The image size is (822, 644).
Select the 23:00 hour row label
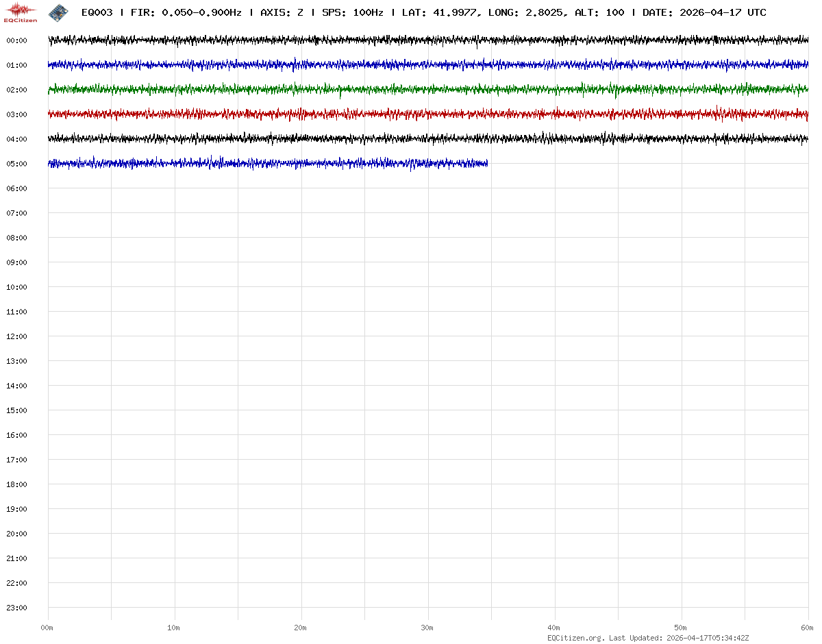(x=16, y=608)
